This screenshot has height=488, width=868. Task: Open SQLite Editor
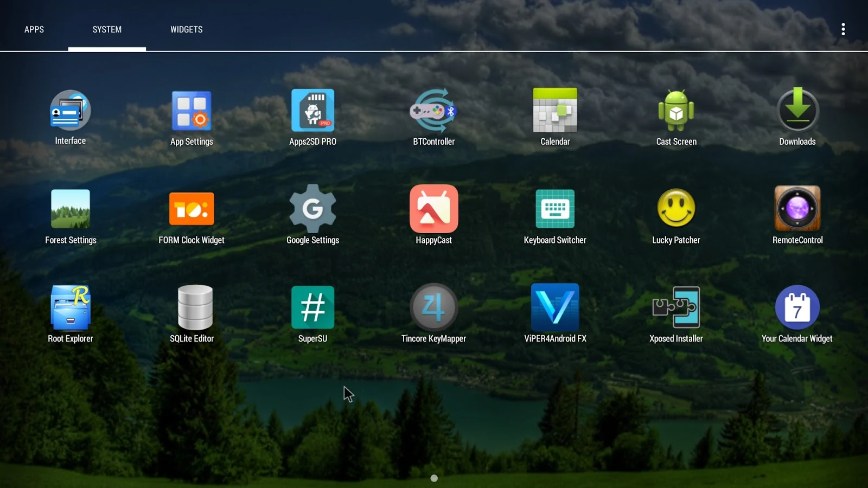click(x=195, y=307)
